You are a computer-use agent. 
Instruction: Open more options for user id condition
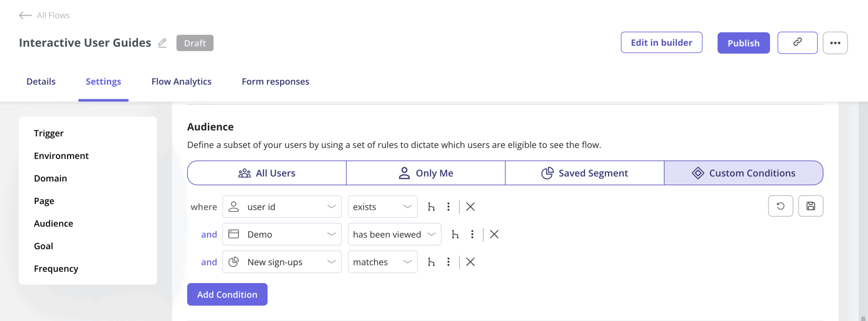click(448, 207)
